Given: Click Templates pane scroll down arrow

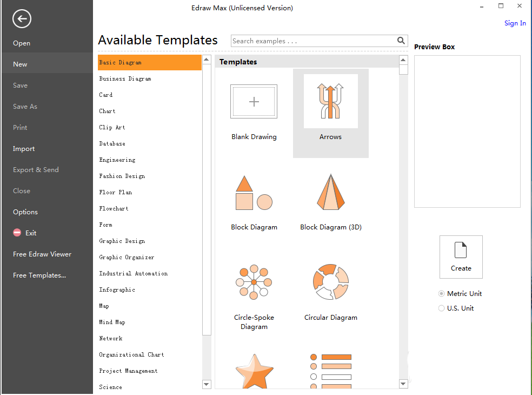Looking at the screenshot, I should [403, 384].
